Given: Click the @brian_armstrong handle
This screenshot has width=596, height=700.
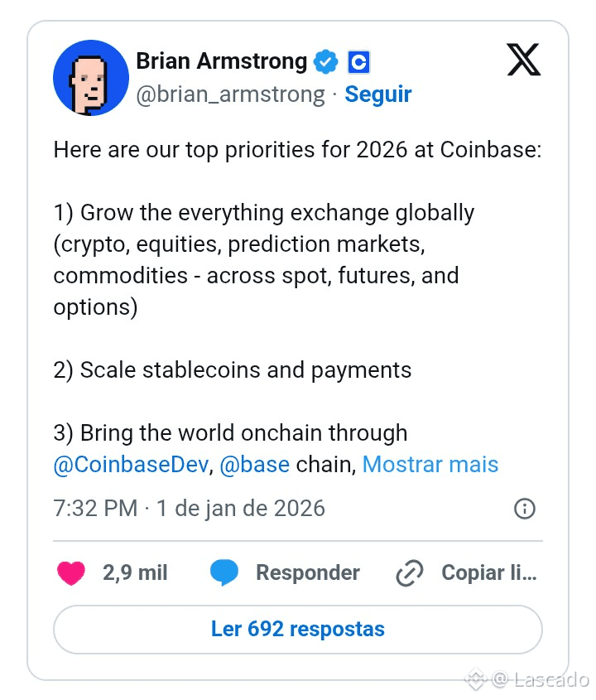Looking at the screenshot, I should 231,94.
